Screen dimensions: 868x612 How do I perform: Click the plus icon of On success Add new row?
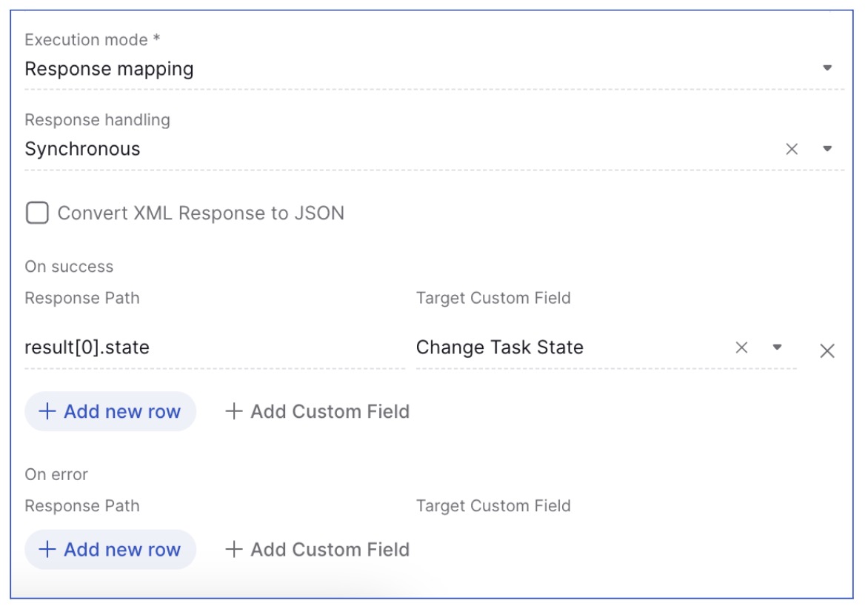click(x=47, y=411)
